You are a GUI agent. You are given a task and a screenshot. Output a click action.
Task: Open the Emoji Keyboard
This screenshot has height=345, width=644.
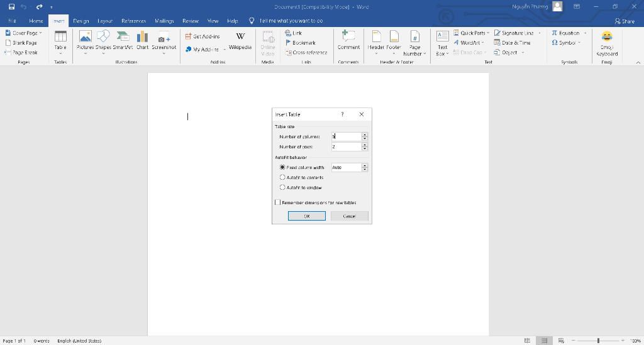pos(607,43)
